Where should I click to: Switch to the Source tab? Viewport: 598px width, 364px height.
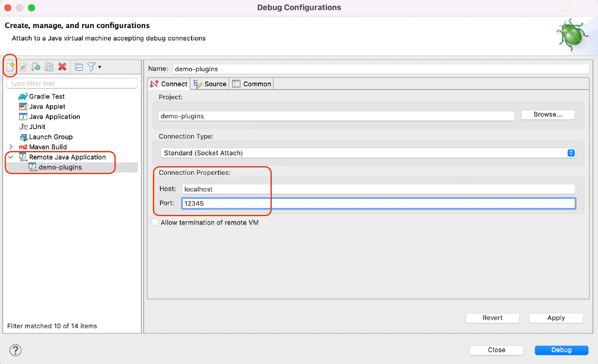point(214,84)
